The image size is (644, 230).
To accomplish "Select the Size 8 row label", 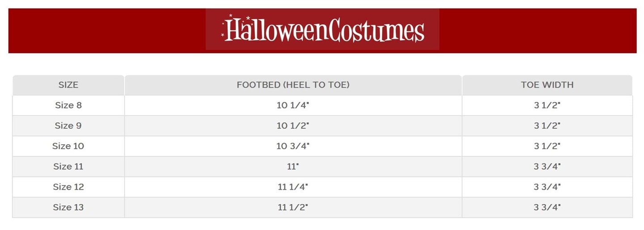I will point(68,105).
